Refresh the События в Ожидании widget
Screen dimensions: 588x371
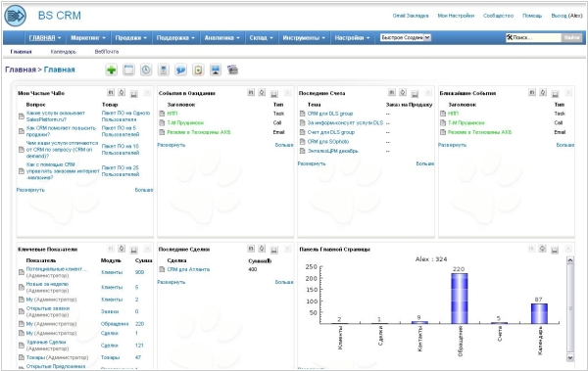click(x=262, y=92)
